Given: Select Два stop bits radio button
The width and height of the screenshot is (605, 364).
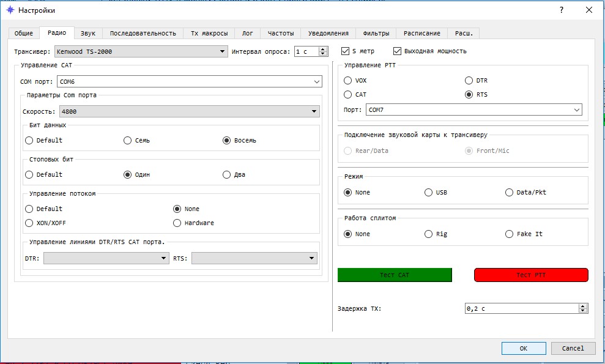Looking at the screenshot, I should (227, 174).
